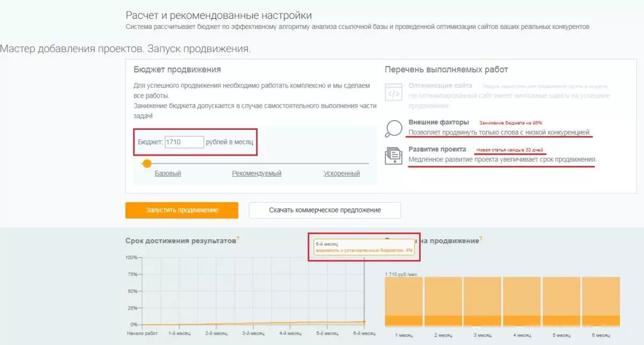Click the project development documents icon
This screenshot has height=345, width=644.
pyautogui.click(x=393, y=155)
